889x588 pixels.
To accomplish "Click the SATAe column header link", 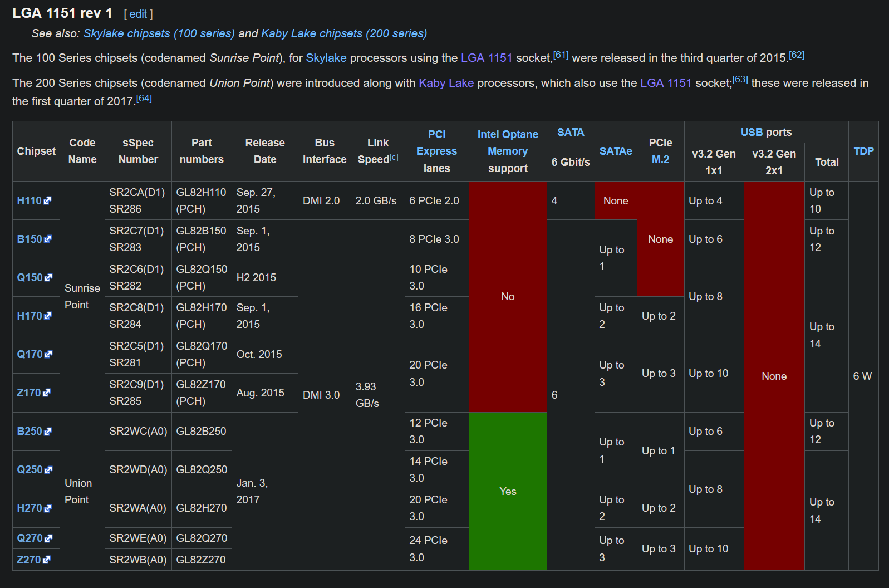I will pyautogui.click(x=615, y=151).
